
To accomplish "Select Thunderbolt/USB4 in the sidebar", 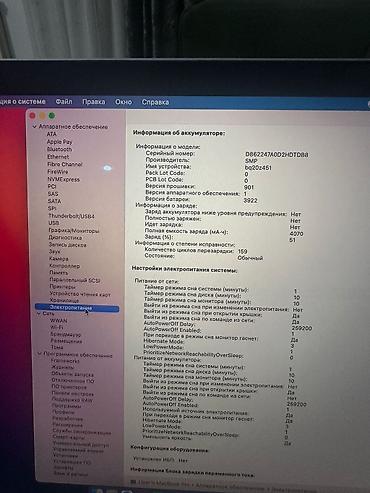I will point(71,216).
